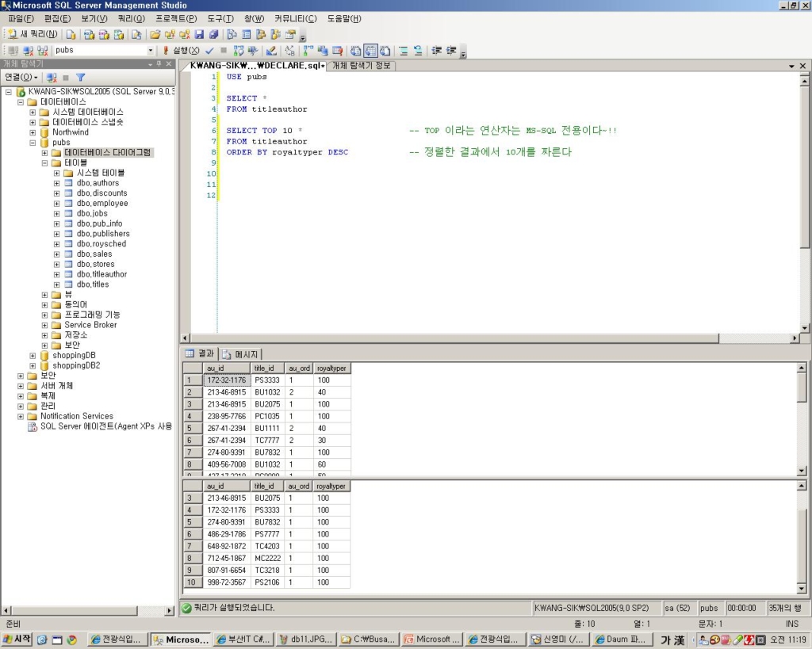Switch to the 개체 탐색기 정보 tab

pyautogui.click(x=362, y=66)
